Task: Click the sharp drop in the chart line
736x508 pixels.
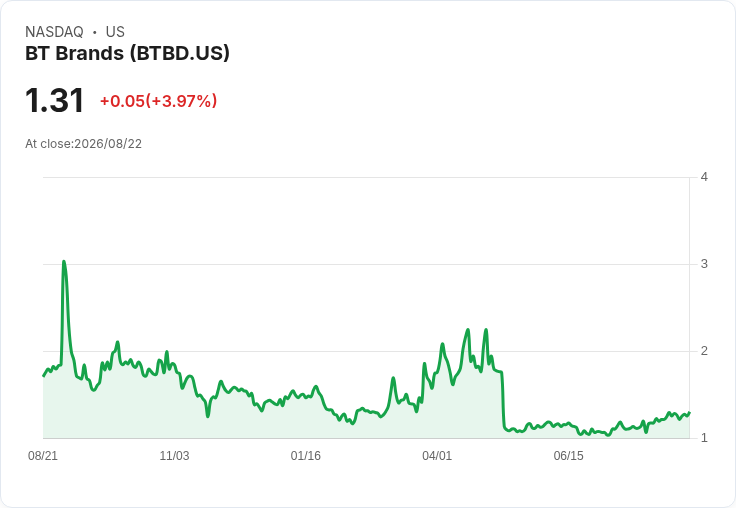Action: (503, 399)
